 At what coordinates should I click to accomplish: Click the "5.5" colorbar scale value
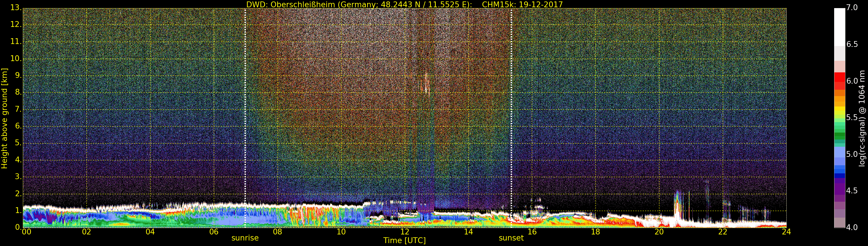pyautogui.click(x=852, y=117)
